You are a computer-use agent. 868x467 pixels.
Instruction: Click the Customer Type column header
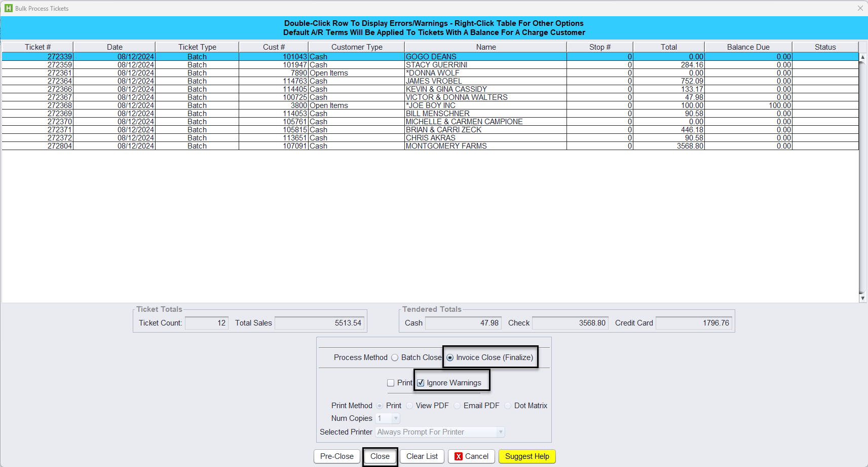(357, 47)
